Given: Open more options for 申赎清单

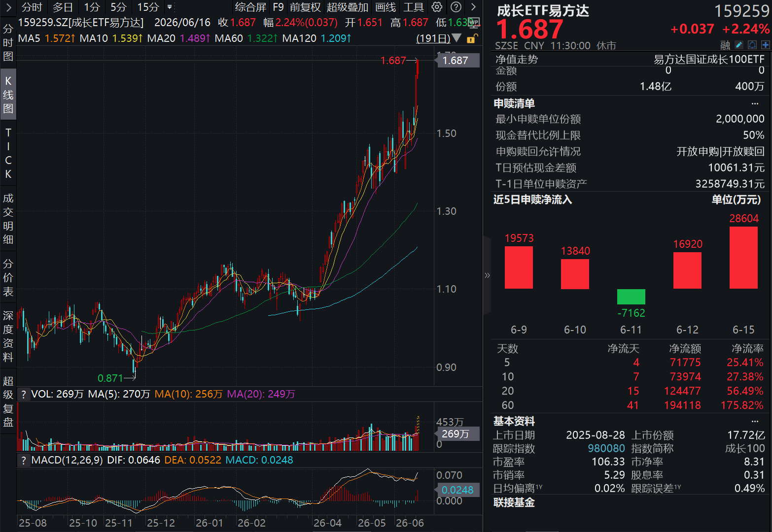Looking at the screenshot, I should (755, 103).
